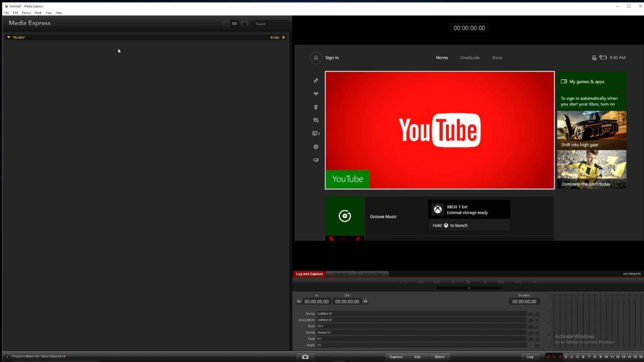This screenshot has width=644, height=362.
Task: Click the fast forward transport button
Action: 502,282
